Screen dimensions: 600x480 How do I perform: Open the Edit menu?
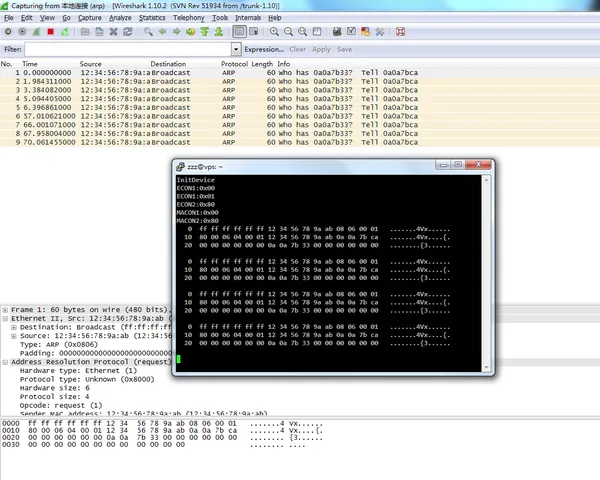point(26,18)
